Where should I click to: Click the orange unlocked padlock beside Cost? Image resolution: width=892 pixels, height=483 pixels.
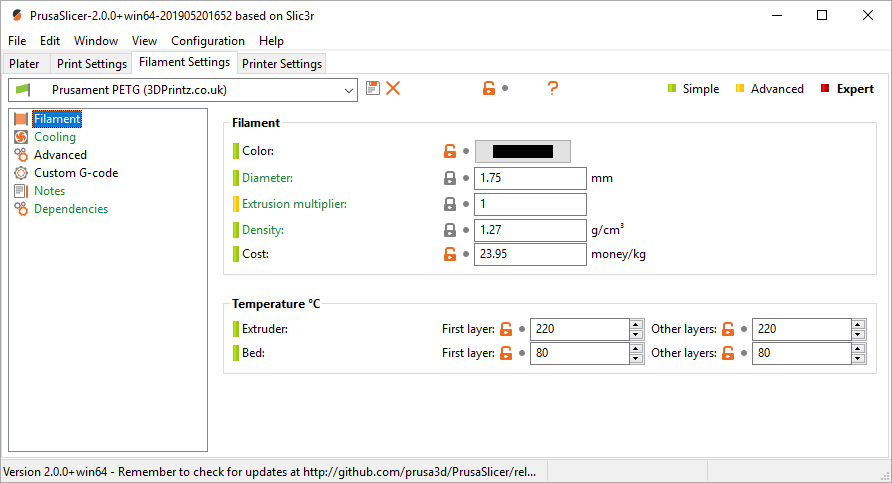coord(450,254)
